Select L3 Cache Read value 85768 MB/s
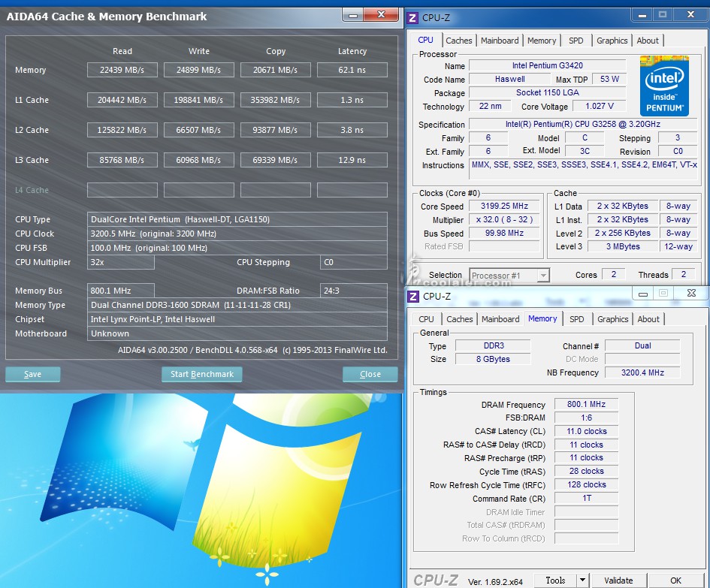Image resolution: width=710 pixels, height=588 pixels. coord(122,160)
